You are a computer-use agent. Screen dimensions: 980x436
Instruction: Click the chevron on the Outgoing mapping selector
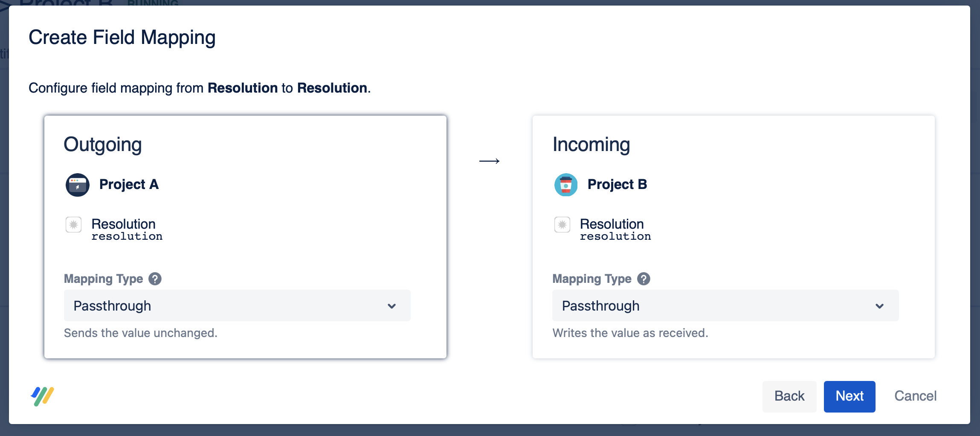pos(392,305)
